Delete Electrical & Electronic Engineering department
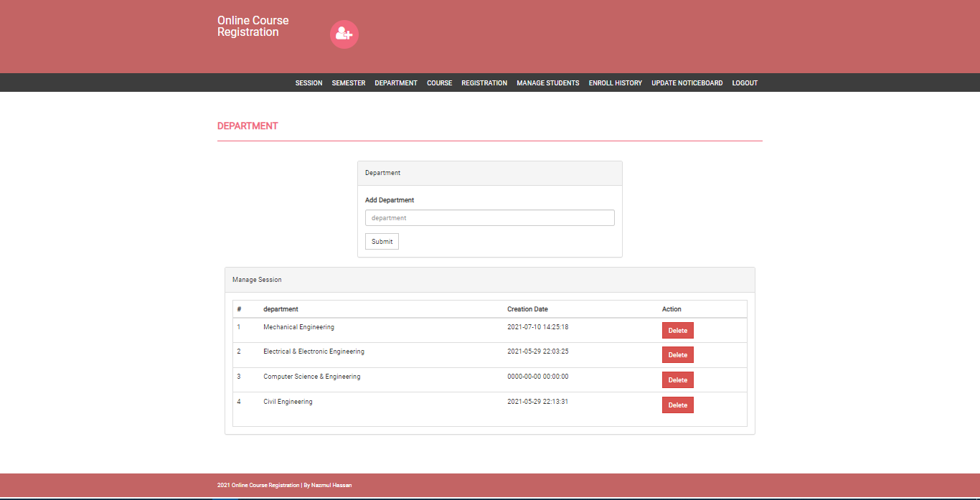Viewport: 980px width, 500px height. (678, 355)
